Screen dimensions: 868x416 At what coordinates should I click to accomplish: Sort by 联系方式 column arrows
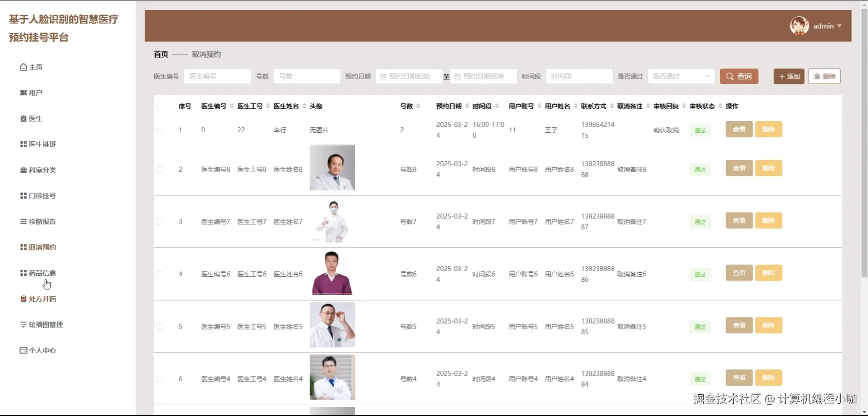612,106
